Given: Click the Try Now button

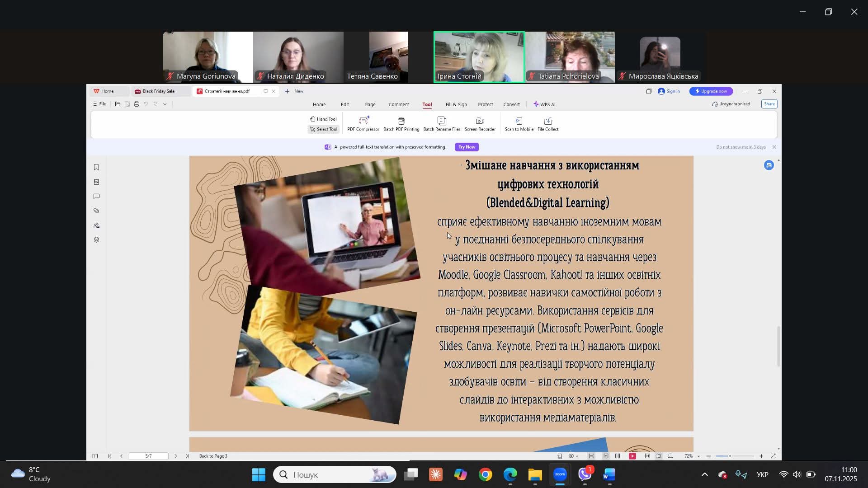Looking at the screenshot, I should click(467, 147).
